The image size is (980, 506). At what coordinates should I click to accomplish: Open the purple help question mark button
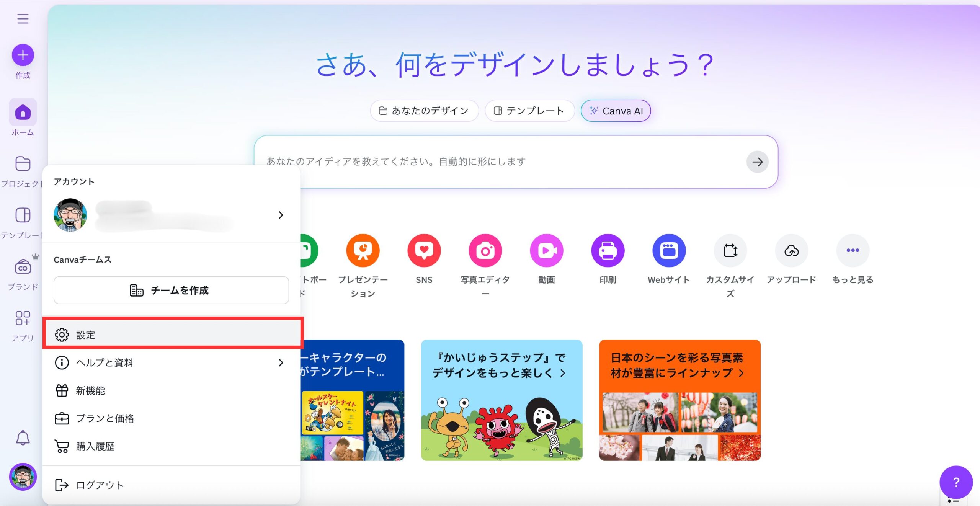956,482
